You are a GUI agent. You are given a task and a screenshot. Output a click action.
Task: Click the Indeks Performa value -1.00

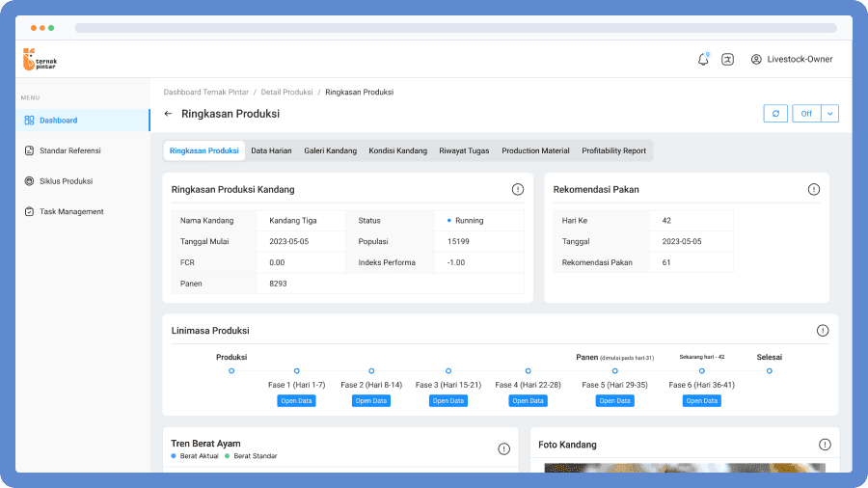pyautogui.click(x=456, y=262)
